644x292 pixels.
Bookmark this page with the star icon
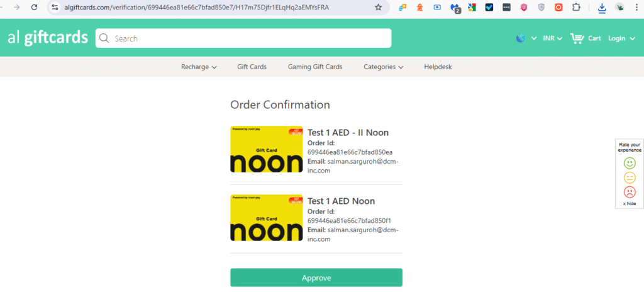pos(378,8)
